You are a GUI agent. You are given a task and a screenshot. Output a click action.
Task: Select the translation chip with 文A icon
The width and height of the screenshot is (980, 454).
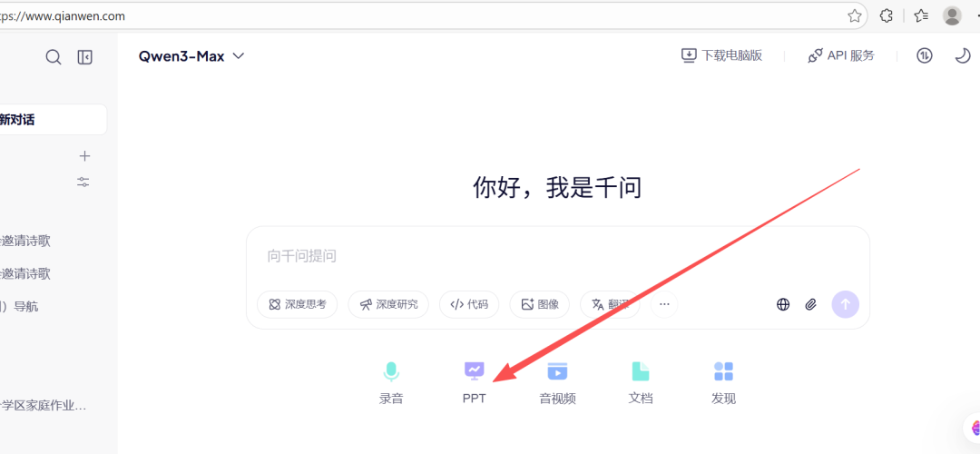[610, 304]
